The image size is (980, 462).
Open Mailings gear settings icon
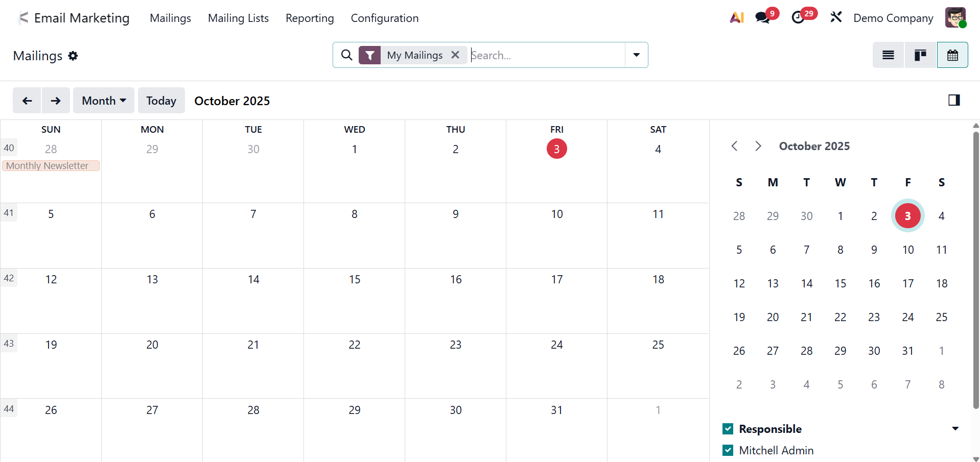(73, 56)
